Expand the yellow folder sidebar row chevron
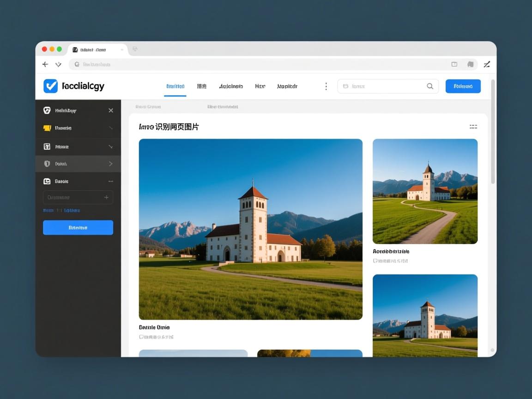Image resolution: width=532 pixels, height=399 pixels. click(x=111, y=128)
